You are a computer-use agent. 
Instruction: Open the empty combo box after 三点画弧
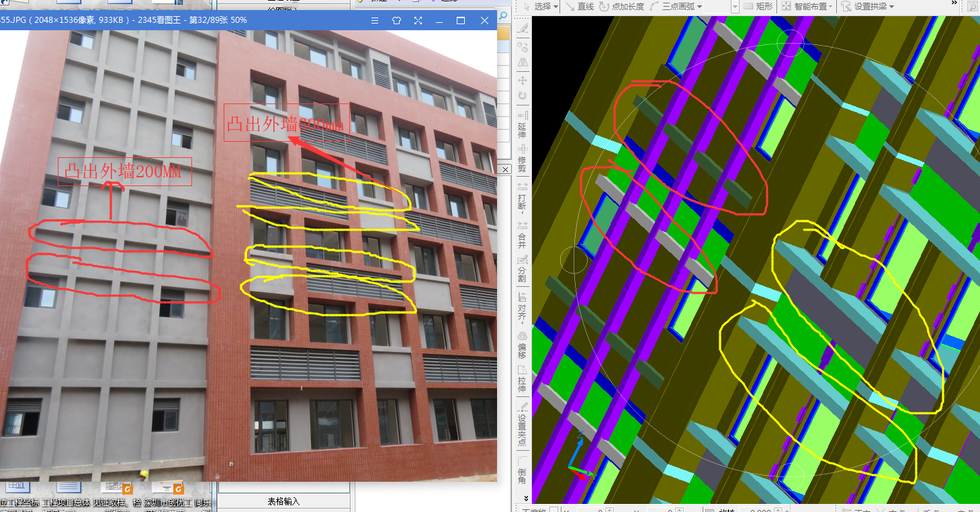click(x=722, y=6)
